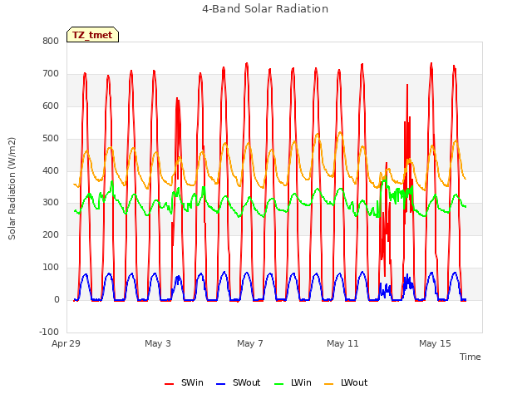Click the Time axis title
Image resolution: width=532 pixels, height=399 pixels.
[x=470, y=357]
